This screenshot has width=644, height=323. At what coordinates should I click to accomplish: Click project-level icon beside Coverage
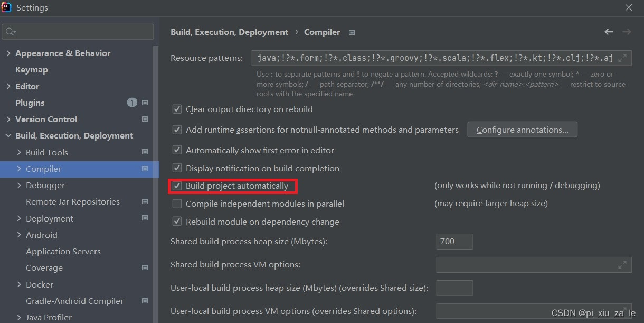pyautogui.click(x=145, y=268)
